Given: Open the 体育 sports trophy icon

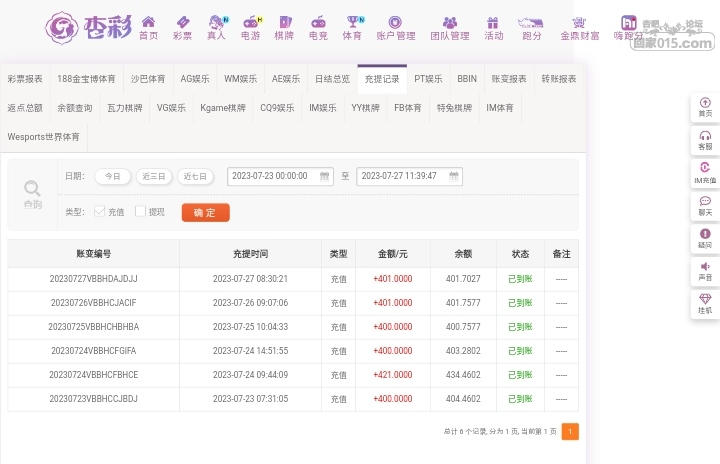Looking at the screenshot, I should pyautogui.click(x=354, y=22).
